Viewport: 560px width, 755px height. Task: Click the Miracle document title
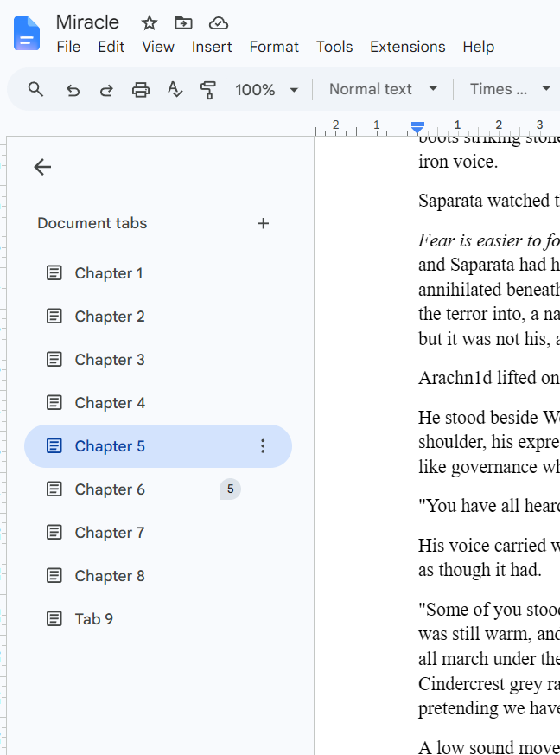[x=87, y=22]
